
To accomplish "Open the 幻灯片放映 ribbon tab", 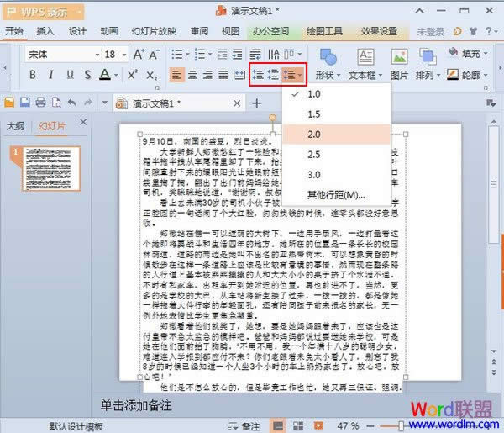I will click(x=154, y=31).
